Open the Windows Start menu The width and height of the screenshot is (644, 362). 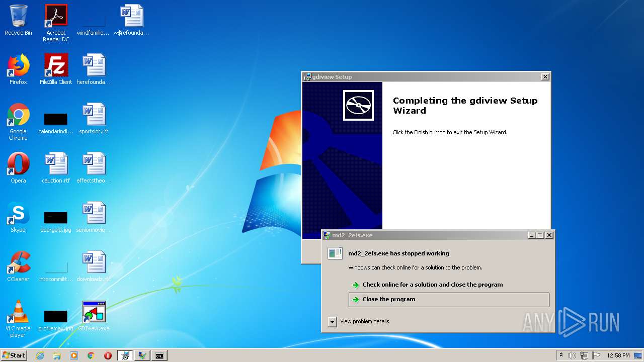(x=14, y=355)
